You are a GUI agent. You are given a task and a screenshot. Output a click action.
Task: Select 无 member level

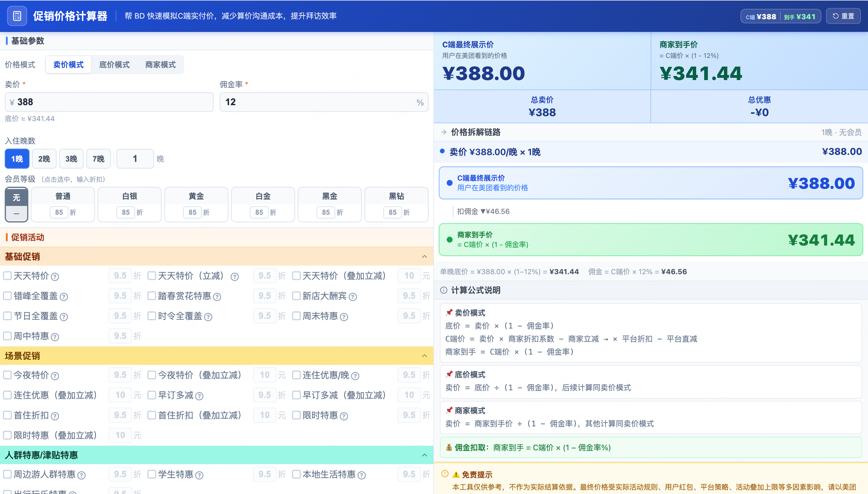(16, 204)
